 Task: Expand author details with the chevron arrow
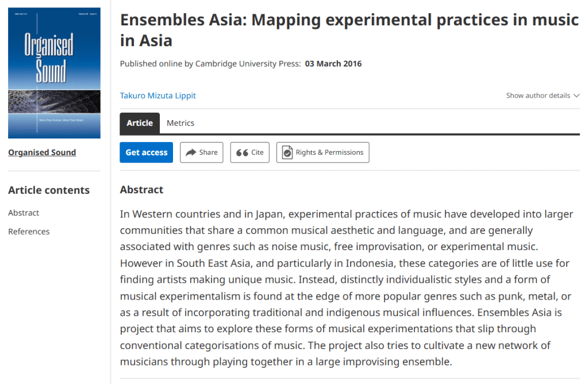[x=577, y=96]
